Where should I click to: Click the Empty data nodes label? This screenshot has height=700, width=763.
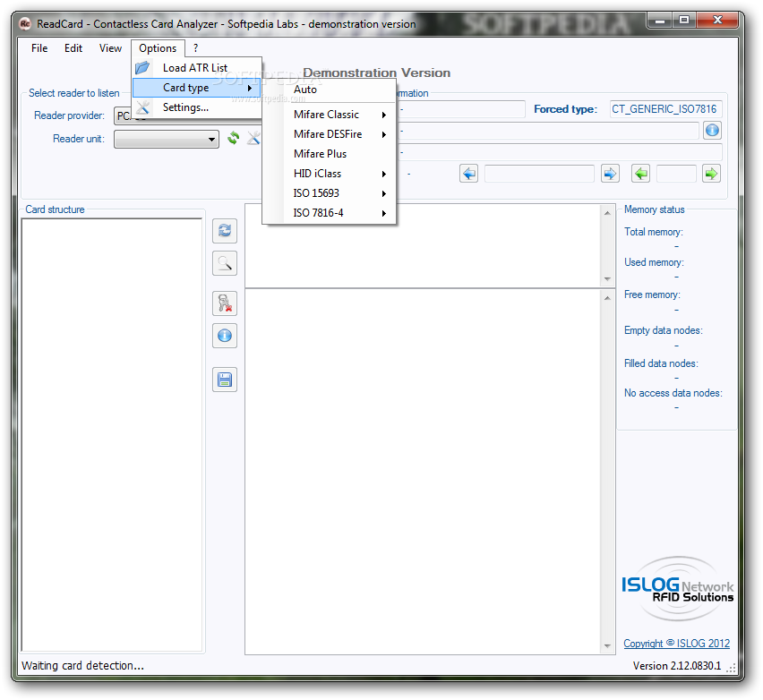(x=664, y=330)
